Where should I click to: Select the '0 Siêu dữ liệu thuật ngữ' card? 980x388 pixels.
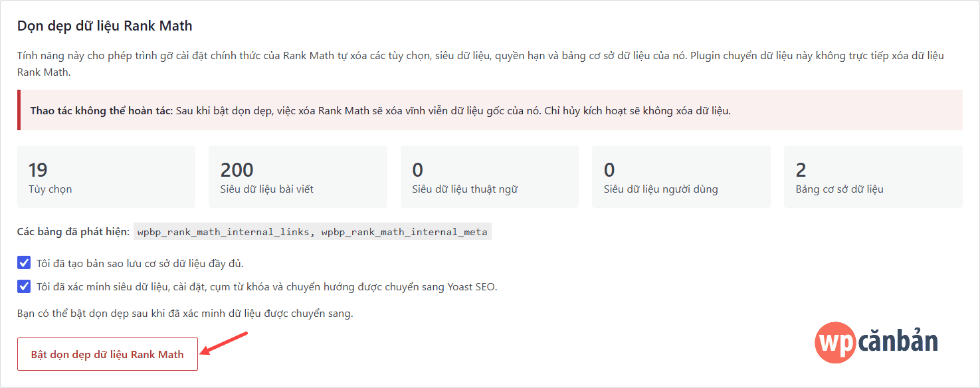pyautogui.click(x=490, y=177)
